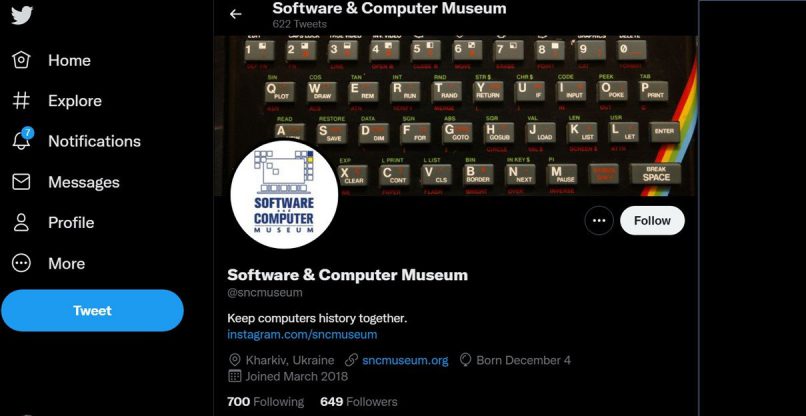The width and height of the screenshot is (806, 416).
Task: Click the Twitter bird logo
Action: (21, 15)
